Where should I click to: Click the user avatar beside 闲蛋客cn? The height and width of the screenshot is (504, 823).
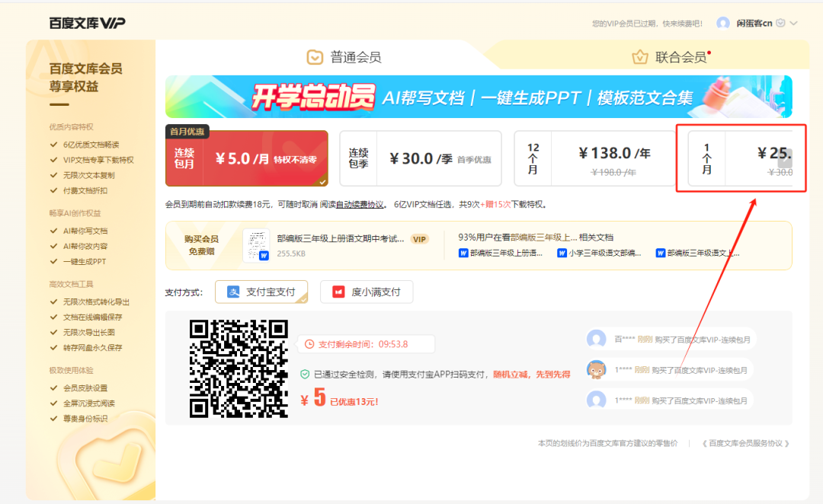tap(722, 23)
